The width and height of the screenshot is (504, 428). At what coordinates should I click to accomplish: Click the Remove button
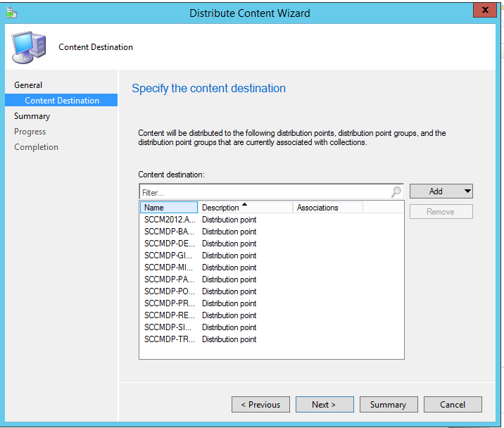pos(441,212)
